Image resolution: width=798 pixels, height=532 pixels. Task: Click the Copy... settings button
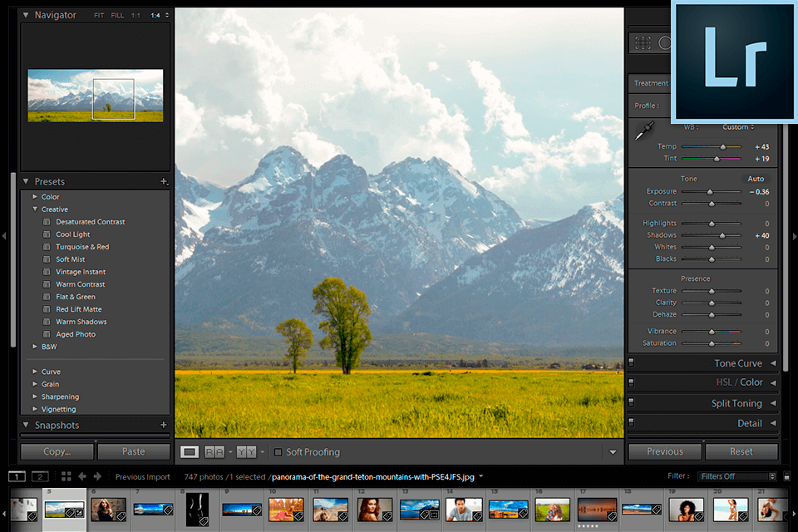(57, 451)
